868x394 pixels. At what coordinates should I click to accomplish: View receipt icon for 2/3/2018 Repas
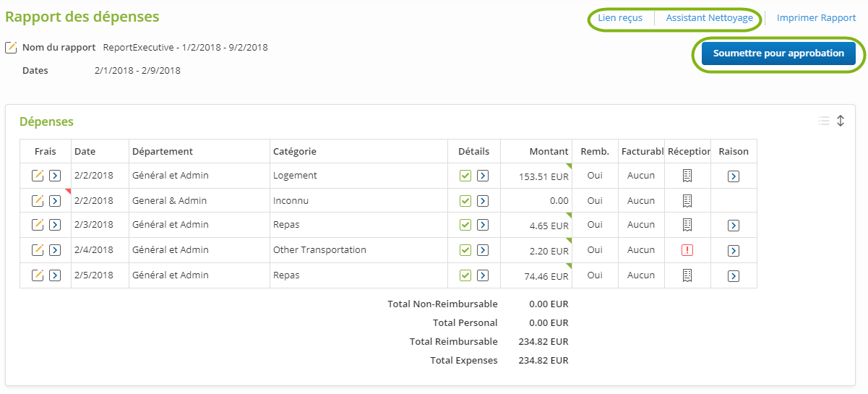(687, 225)
